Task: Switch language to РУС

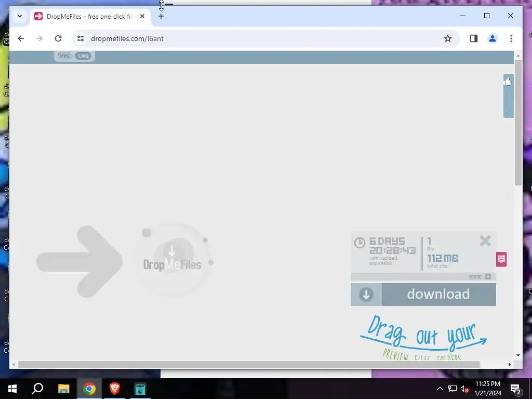Action: pyautogui.click(x=65, y=56)
